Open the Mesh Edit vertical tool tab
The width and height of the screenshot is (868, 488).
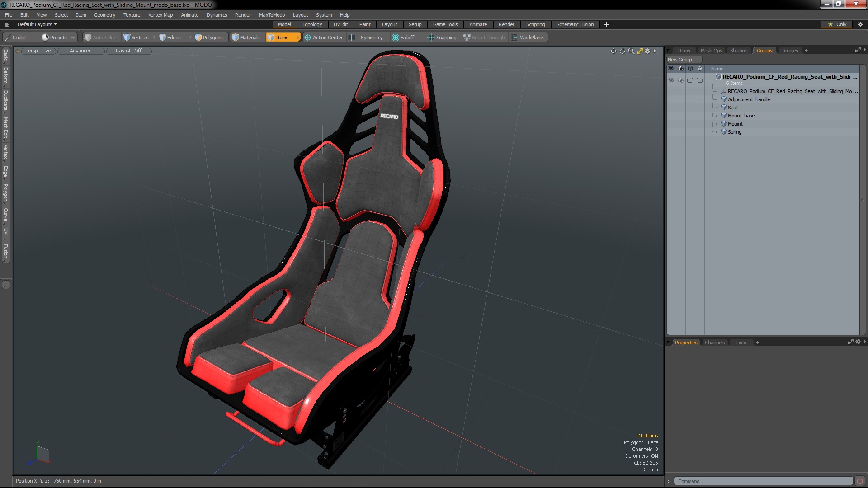point(5,128)
